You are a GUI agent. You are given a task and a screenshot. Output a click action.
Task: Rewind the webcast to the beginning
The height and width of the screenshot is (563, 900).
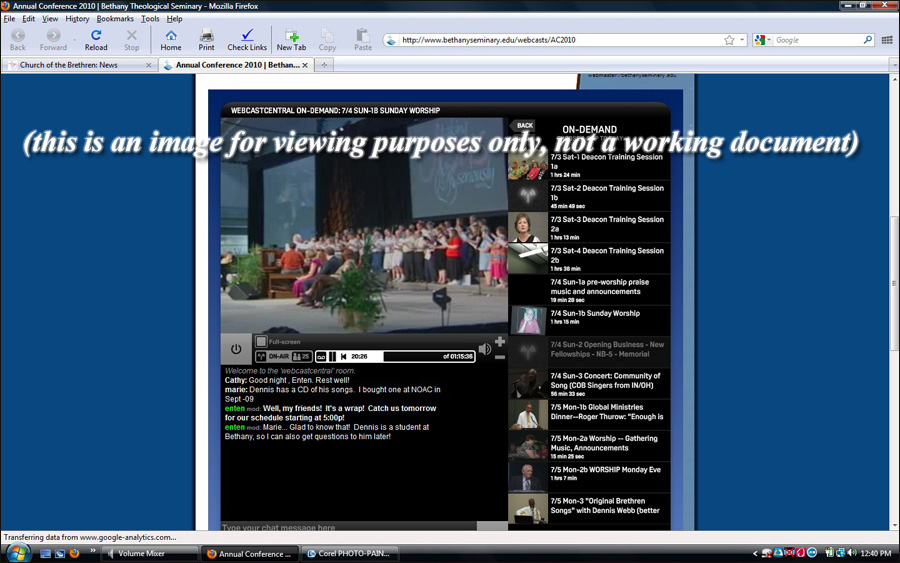pyautogui.click(x=343, y=356)
